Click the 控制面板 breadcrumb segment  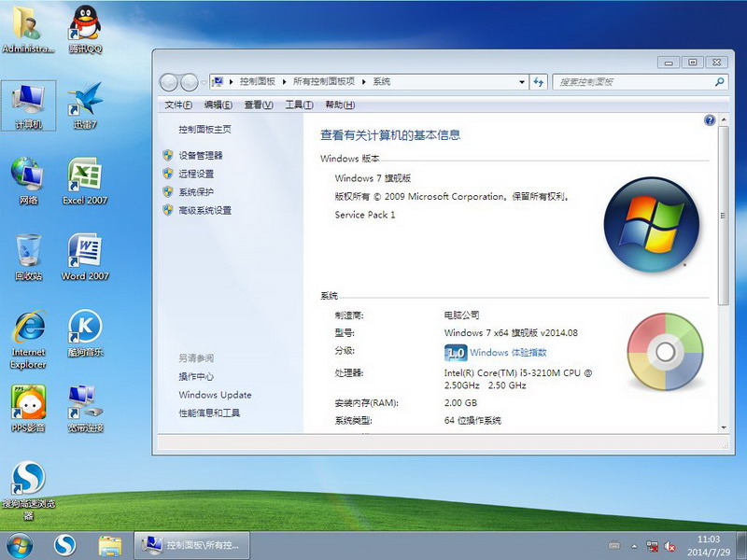(258, 82)
